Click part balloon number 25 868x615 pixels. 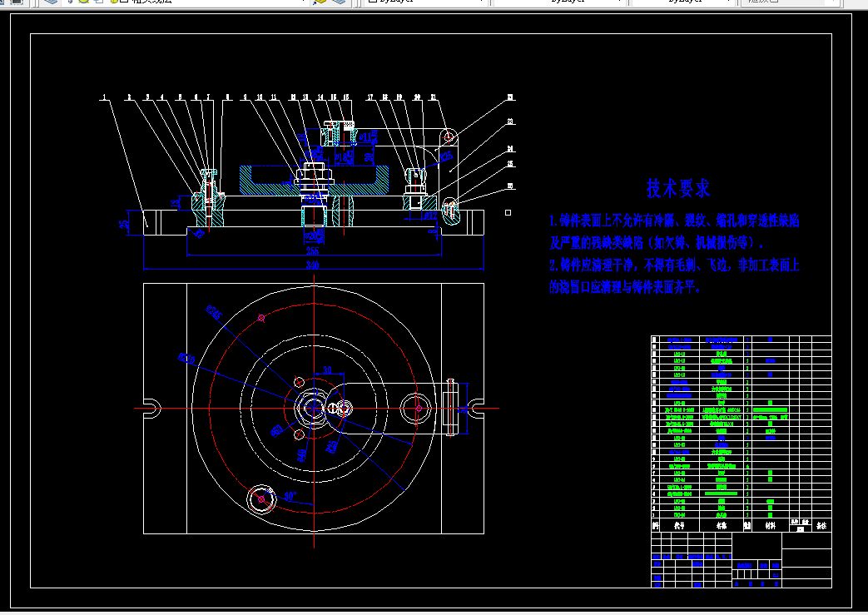pos(510,164)
